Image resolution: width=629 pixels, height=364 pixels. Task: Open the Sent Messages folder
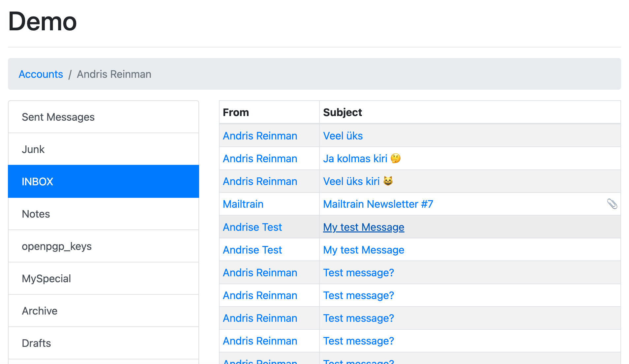point(58,117)
